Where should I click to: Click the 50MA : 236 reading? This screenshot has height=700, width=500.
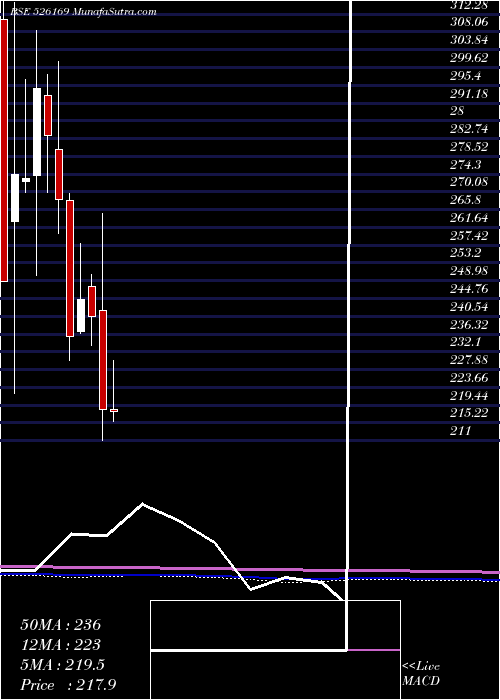click(x=61, y=625)
